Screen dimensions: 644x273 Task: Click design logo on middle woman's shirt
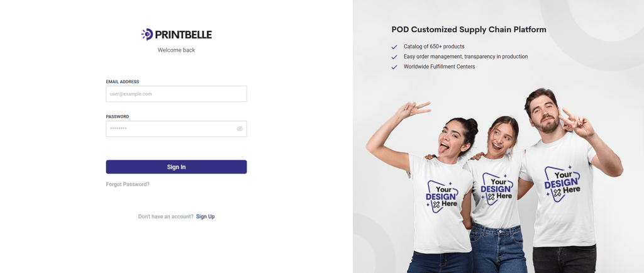(x=497, y=189)
